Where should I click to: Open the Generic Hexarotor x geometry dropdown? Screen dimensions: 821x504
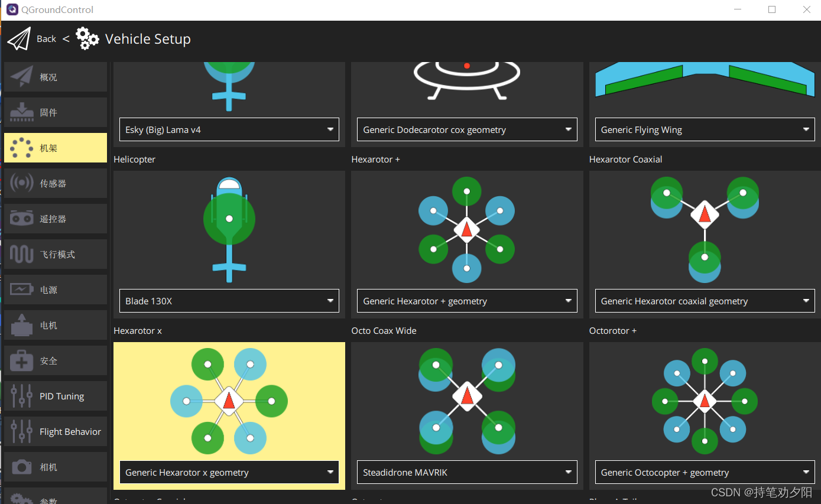[x=229, y=472]
